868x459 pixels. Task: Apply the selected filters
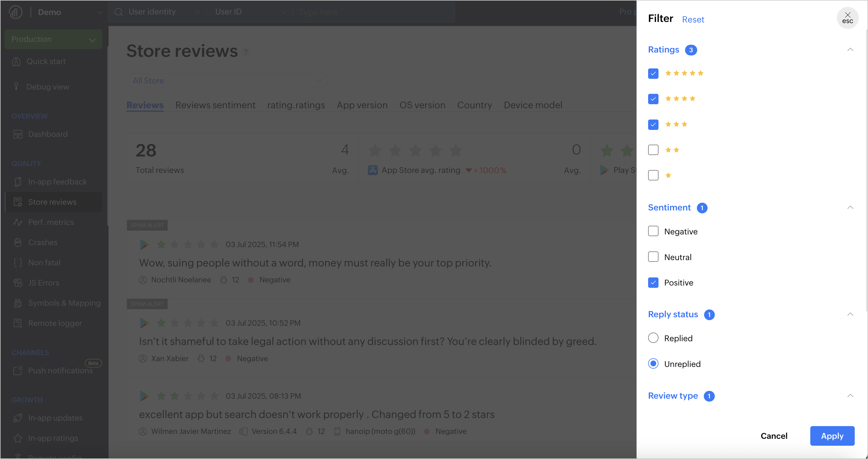pyautogui.click(x=832, y=436)
